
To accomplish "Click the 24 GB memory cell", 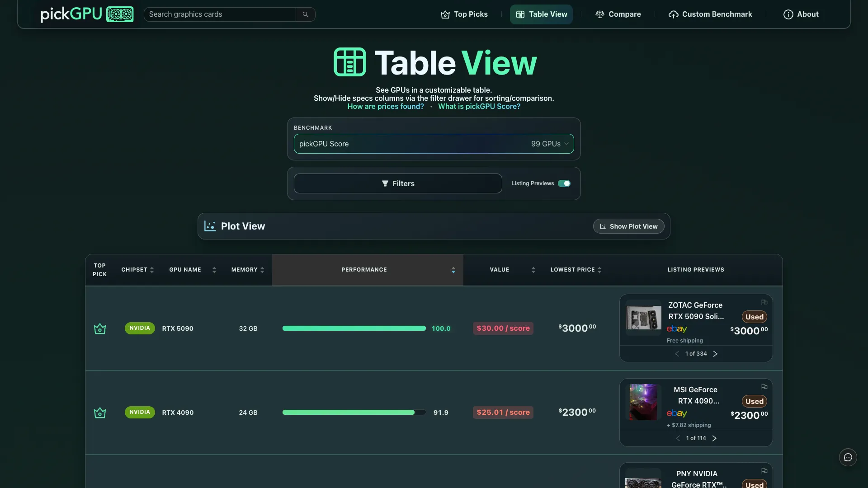I will pyautogui.click(x=248, y=413).
